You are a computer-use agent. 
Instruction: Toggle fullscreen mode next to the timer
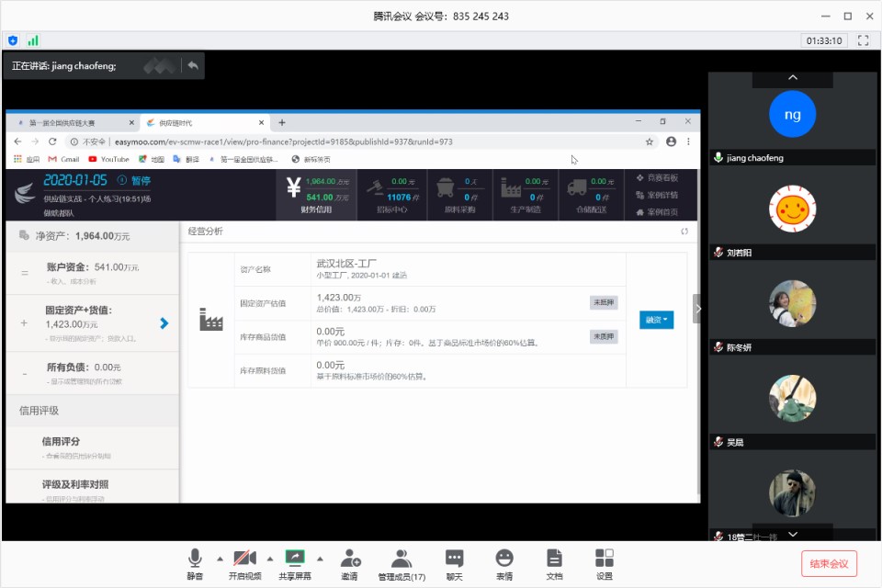point(863,40)
